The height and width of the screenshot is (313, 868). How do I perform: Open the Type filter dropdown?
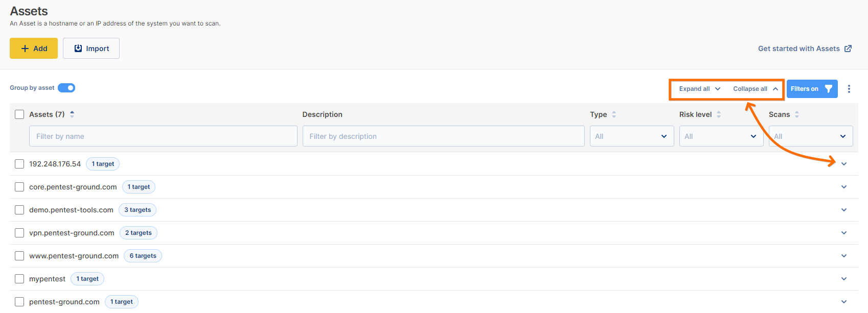tap(632, 136)
